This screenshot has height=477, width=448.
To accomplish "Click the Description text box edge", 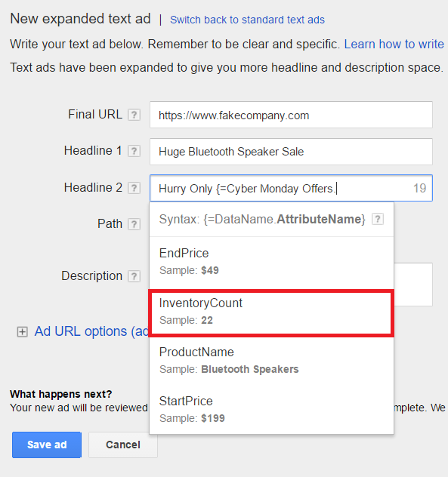I will (x=413, y=285).
